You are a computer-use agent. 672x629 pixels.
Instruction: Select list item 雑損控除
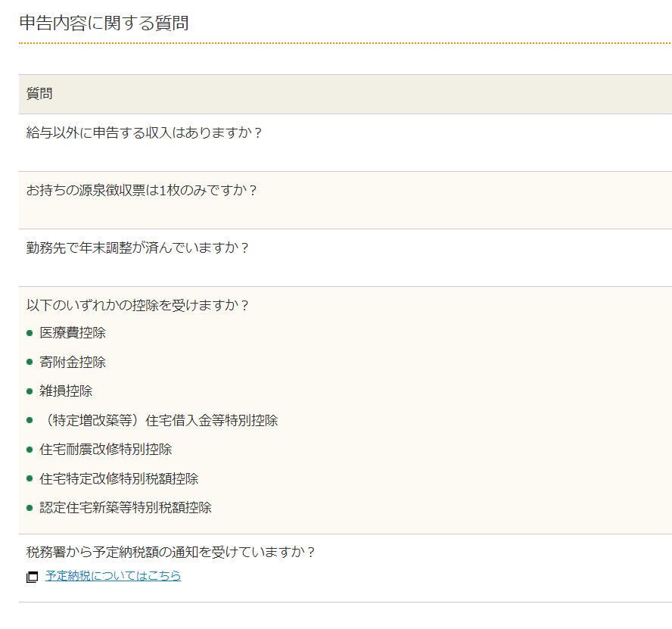pyautogui.click(x=66, y=391)
